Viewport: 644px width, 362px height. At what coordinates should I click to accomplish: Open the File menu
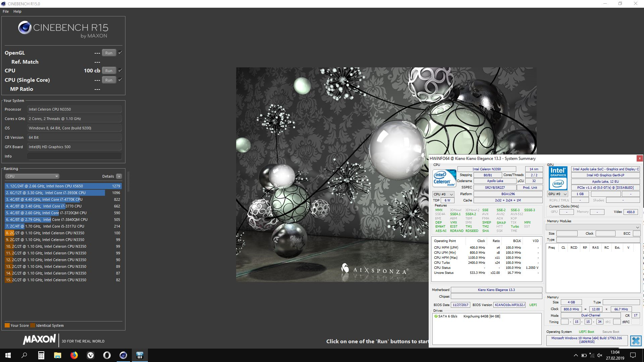pos(6,11)
